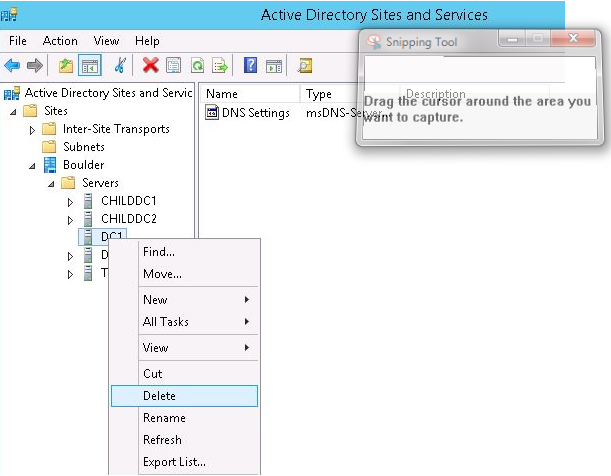The image size is (611, 476).
Task: Open Properties from the toolbar icon
Action: coord(173,65)
